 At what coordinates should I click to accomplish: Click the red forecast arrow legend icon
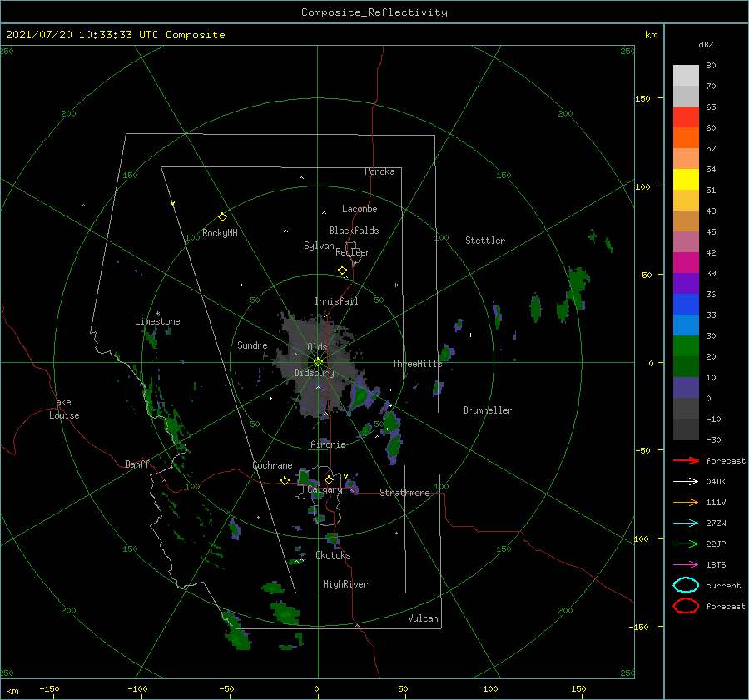(686, 460)
